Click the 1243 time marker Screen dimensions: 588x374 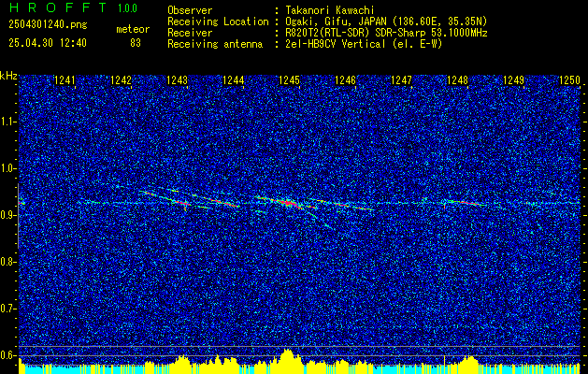coord(177,80)
